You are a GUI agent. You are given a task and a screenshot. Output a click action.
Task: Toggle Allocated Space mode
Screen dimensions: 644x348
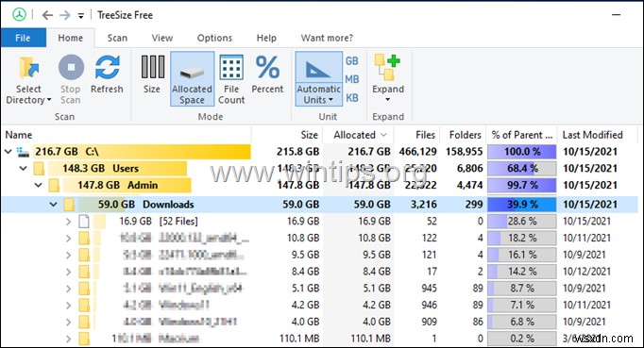click(193, 79)
